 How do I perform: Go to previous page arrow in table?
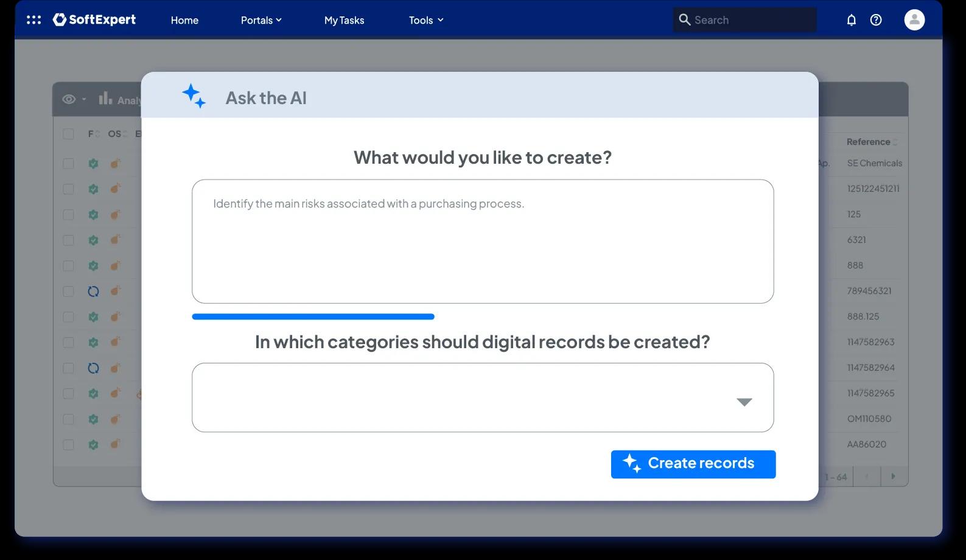[x=867, y=477]
